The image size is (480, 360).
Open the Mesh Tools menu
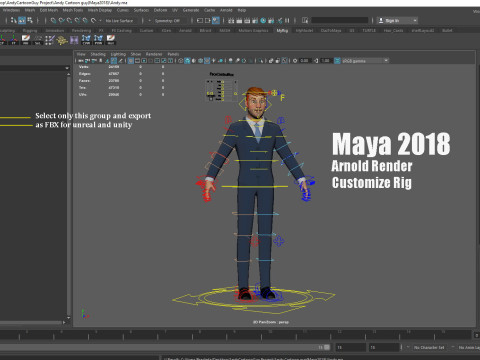tap(73, 10)
